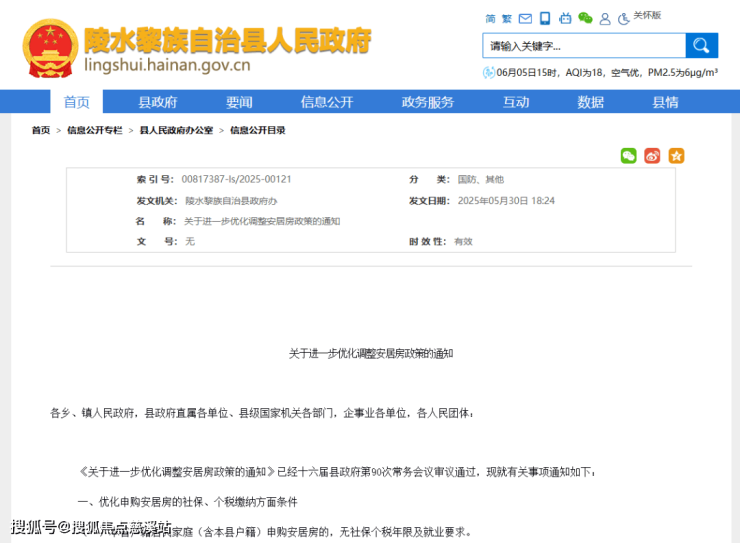Click the mobile phone version icon

(x=545, y=18)
